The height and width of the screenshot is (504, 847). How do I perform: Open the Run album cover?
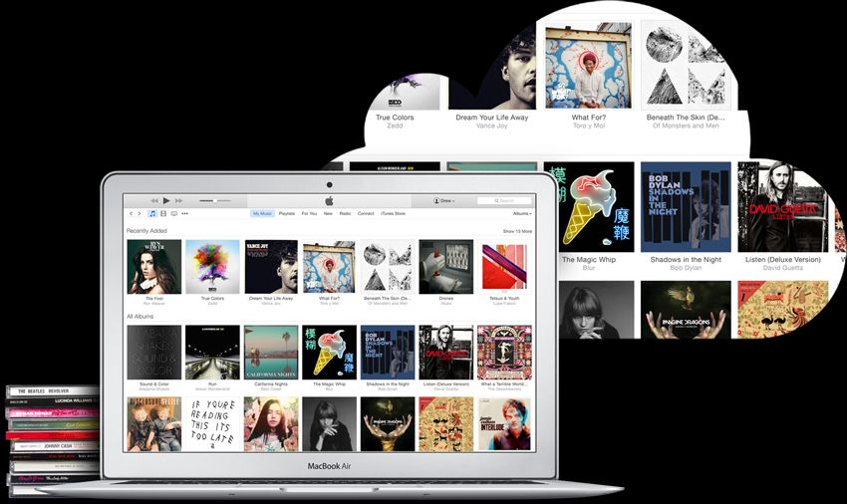point(212,353)
